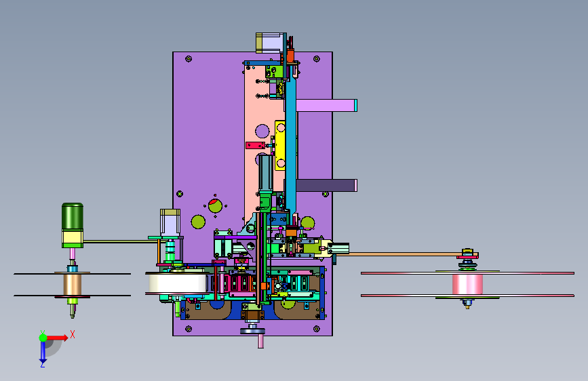
Task: Select the dark green motor on the left
Action: pos(73,216)
